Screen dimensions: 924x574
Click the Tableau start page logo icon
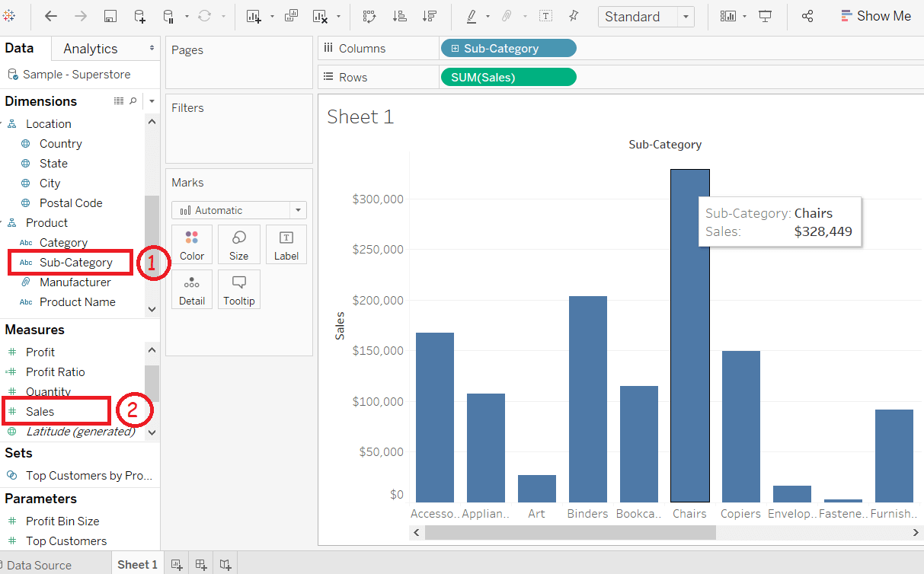(8, 15)
